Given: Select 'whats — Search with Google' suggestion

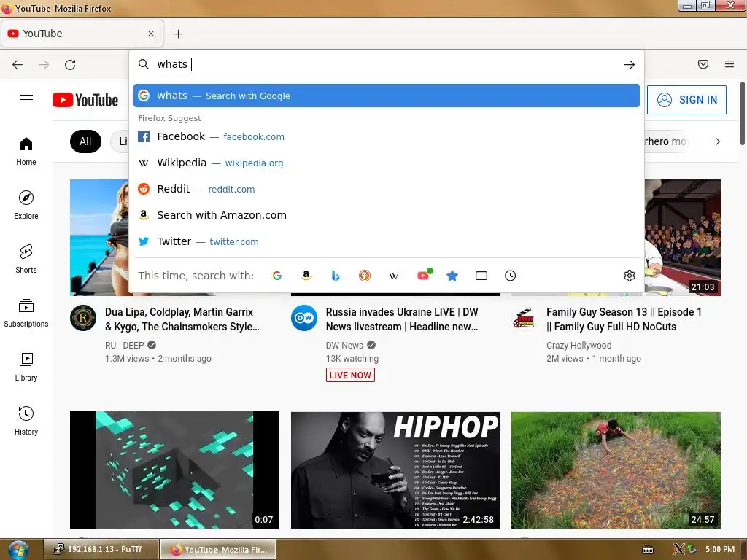Looking at the screenshot, I should click(387, 96).
